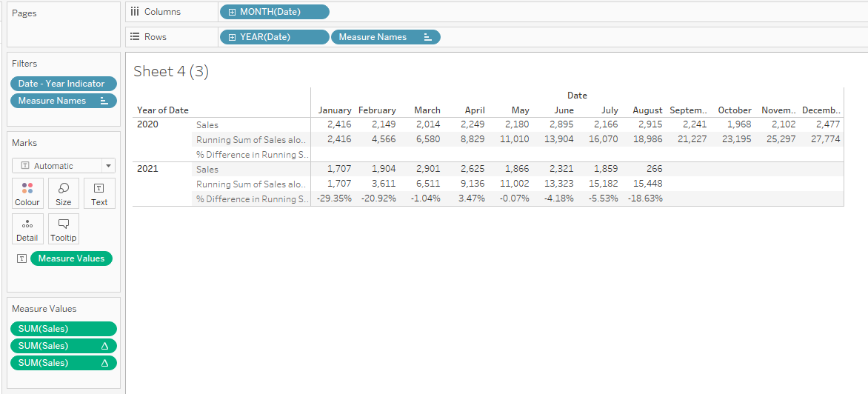
Task: Select the Measure Names filter pill
Action: click(x=64, y=101)
